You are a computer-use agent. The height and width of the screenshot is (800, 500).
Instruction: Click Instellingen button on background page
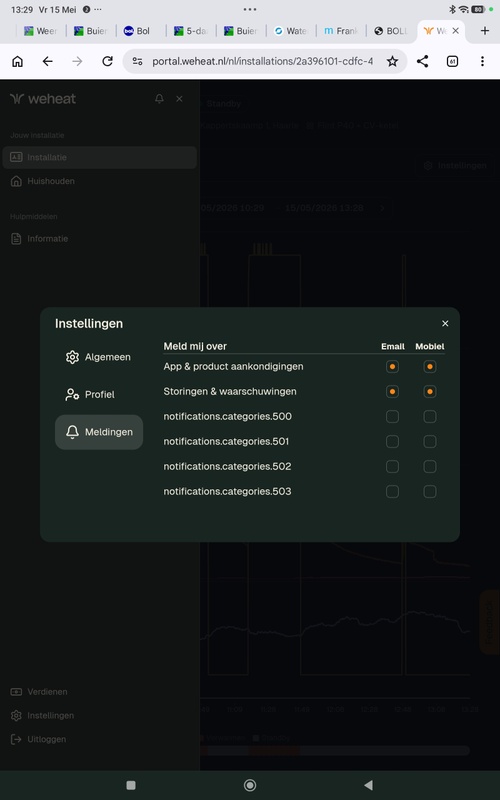pyautogui.click(x=455, y=165)
